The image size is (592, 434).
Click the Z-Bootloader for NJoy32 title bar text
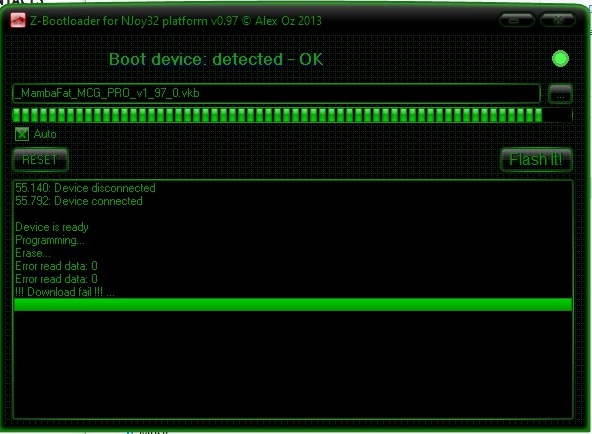(176, 20)
